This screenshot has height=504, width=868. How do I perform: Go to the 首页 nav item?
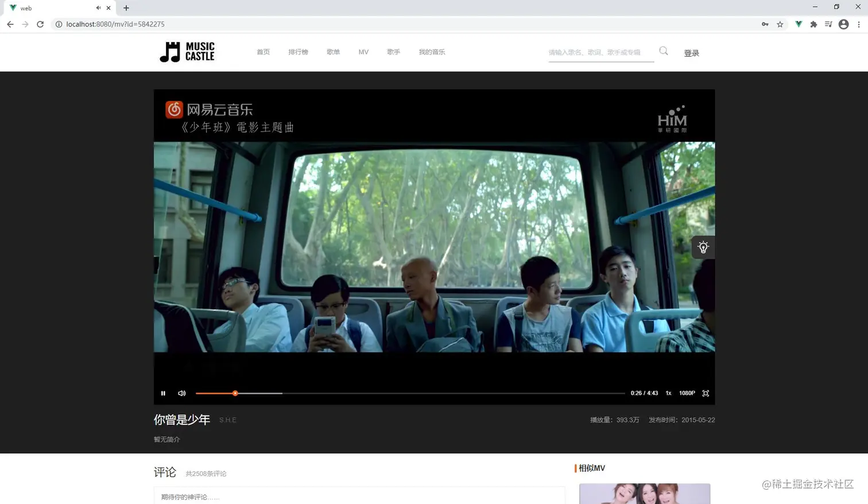tap(263, 52)
